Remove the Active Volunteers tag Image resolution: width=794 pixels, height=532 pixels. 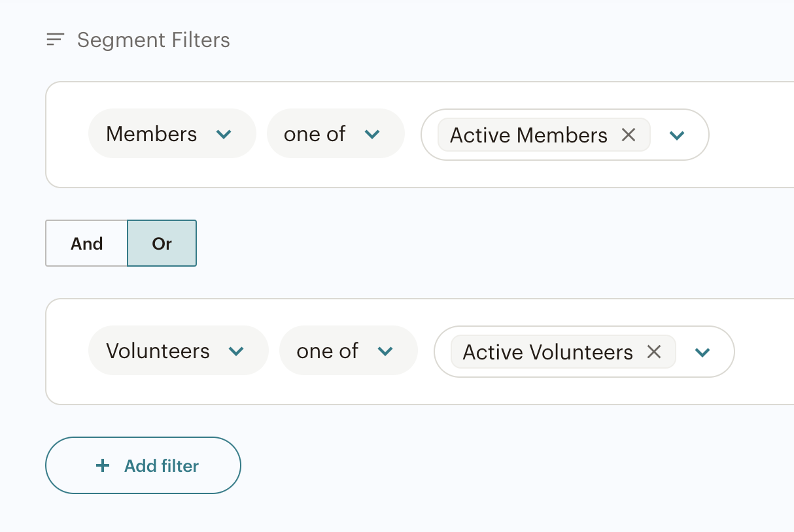pos(654,352)
